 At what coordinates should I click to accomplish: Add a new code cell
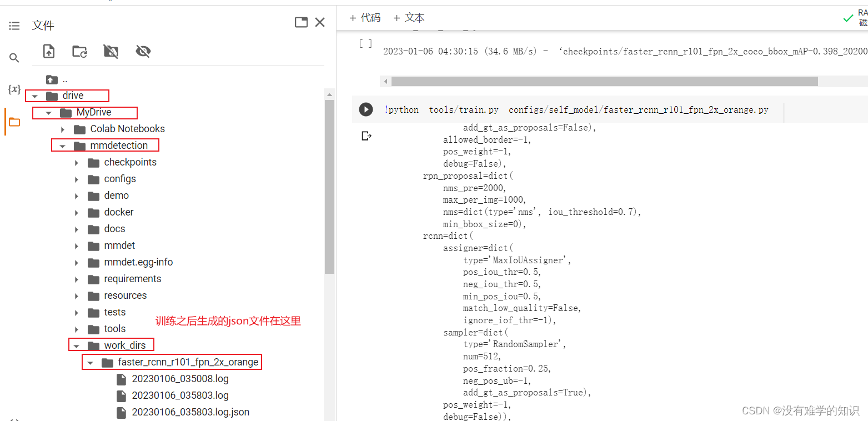pos(365,18)
